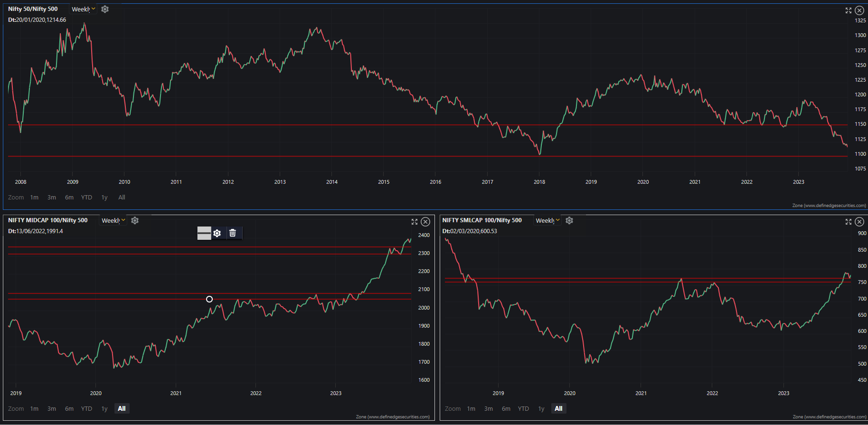The width and height of the screenshot is (868, 425).
Task: Open Weekly timeframe dropdown on MIDCAP chart
Action: point(113,220)
